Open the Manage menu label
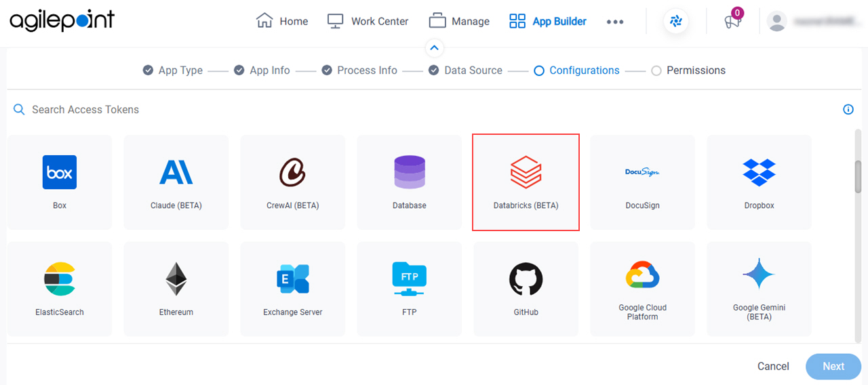 [x=471, y=22]
